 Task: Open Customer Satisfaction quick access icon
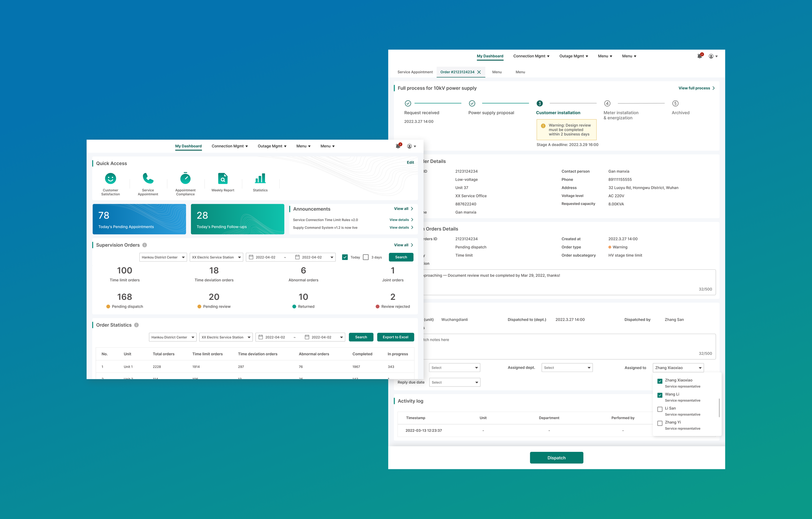click(x=110, y=179)
